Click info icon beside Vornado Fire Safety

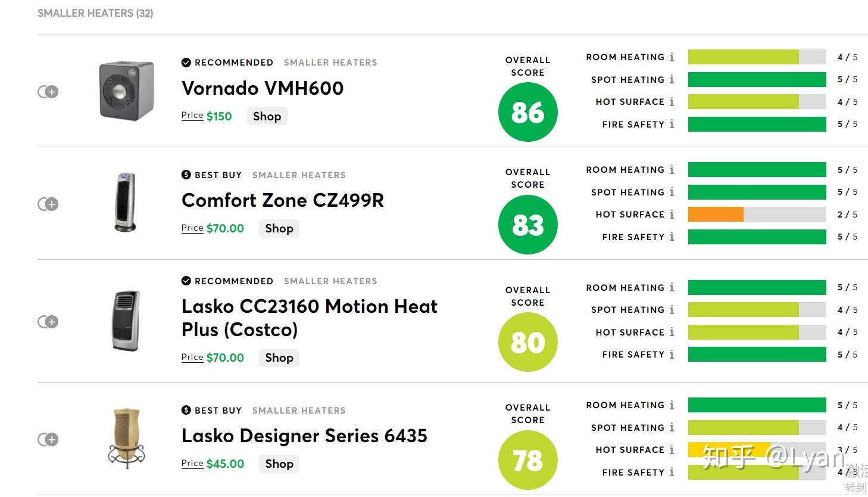coord(672,124)
